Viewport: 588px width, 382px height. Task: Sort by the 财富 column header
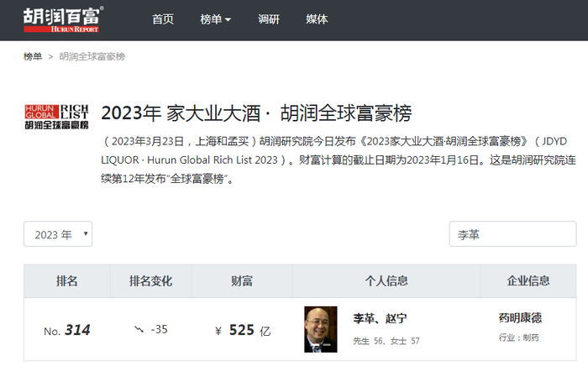243,281
